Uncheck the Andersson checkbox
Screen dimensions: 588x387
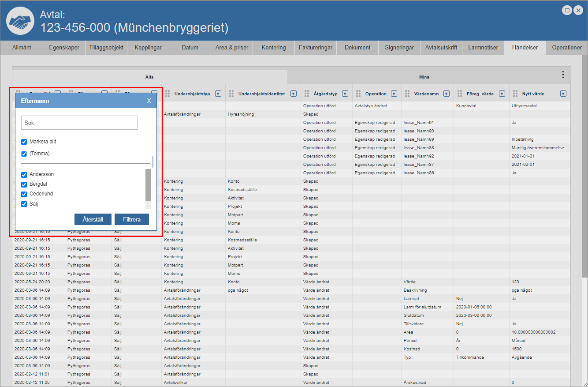[x=24, y=175]
